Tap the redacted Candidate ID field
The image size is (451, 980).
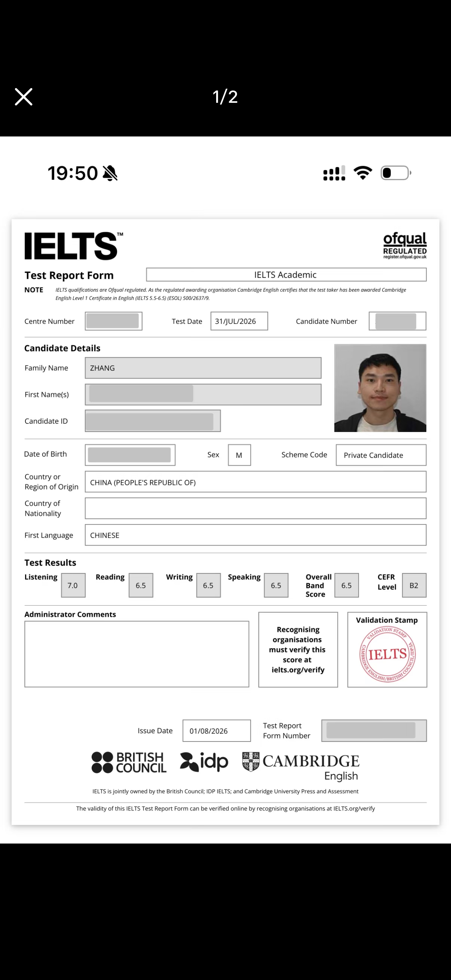152,421
